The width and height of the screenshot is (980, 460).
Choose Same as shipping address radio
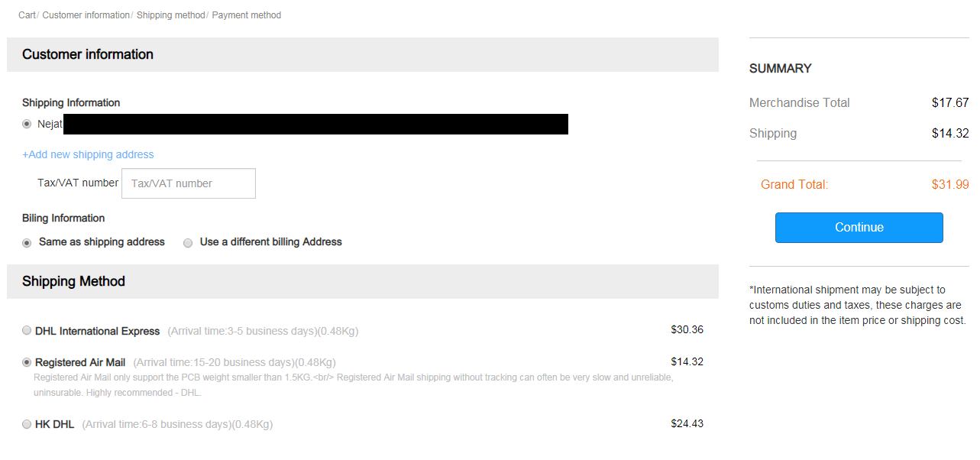point(27,242)
